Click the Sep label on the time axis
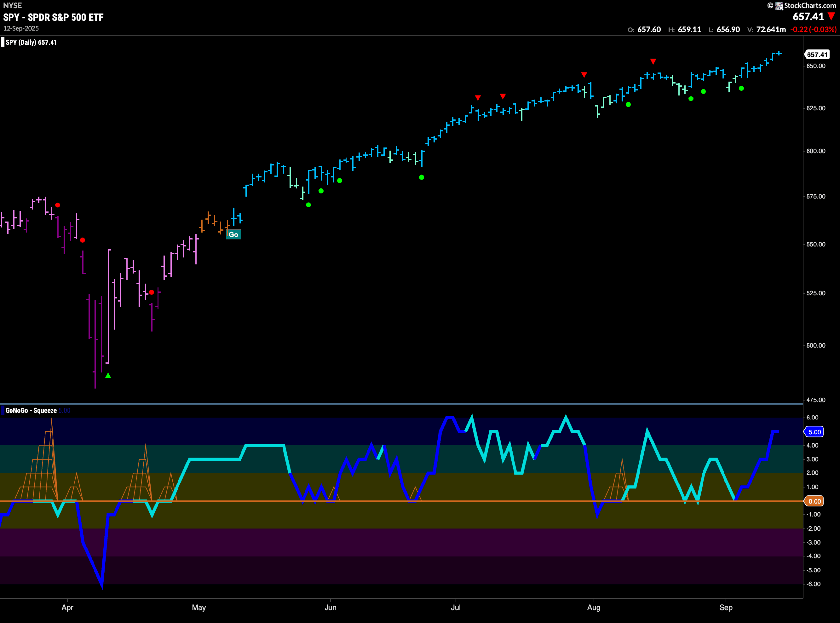The image size is (840, 623). [726, 607]
